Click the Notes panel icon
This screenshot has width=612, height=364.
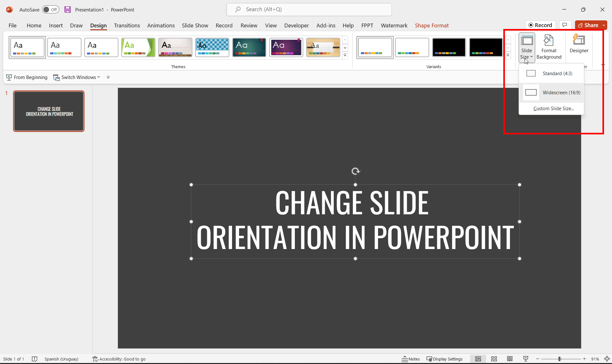(410, 359)
